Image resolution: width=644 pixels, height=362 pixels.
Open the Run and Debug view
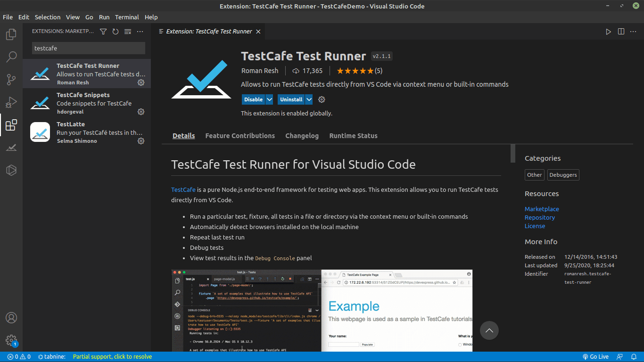pos(11,102)
